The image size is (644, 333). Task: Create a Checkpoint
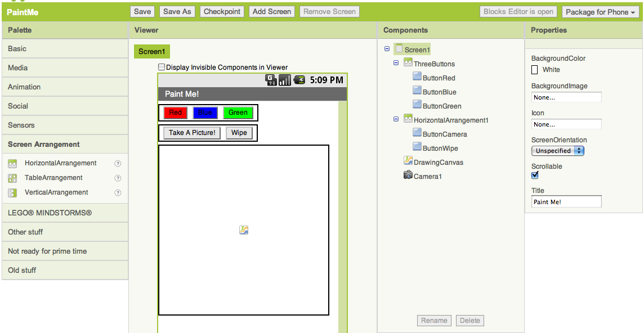tap(222, 11)
